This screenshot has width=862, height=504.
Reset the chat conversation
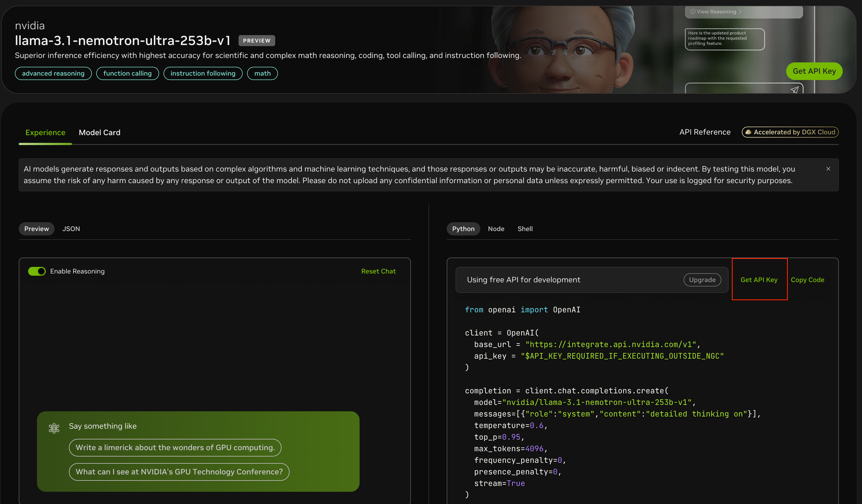pos(378,271)
